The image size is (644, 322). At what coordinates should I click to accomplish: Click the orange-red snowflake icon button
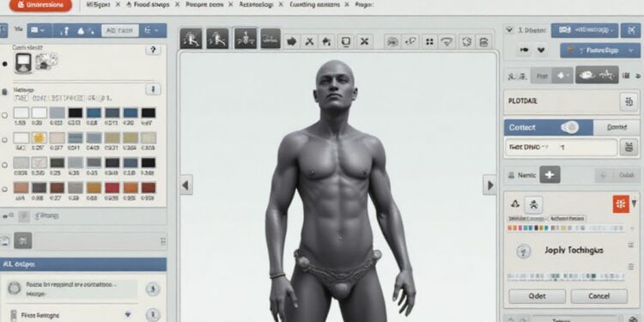[621, 204]
